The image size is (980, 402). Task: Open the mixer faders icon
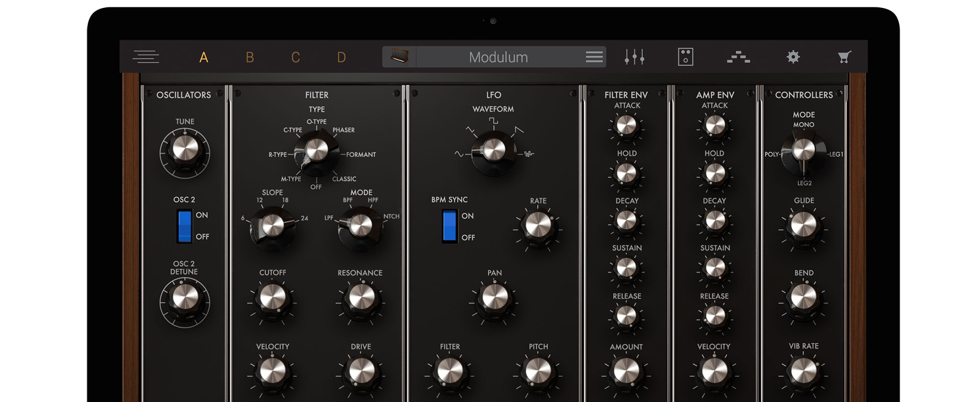[x=635, y=57]
